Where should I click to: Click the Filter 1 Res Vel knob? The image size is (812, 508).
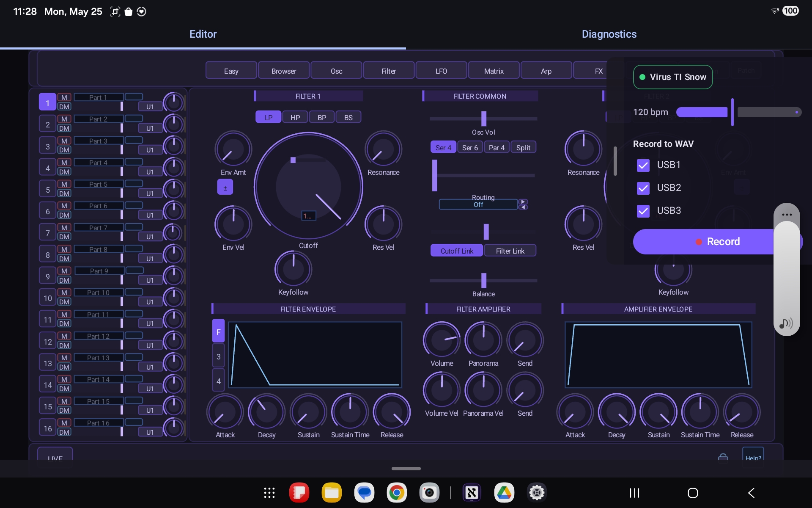coord(383,224)
